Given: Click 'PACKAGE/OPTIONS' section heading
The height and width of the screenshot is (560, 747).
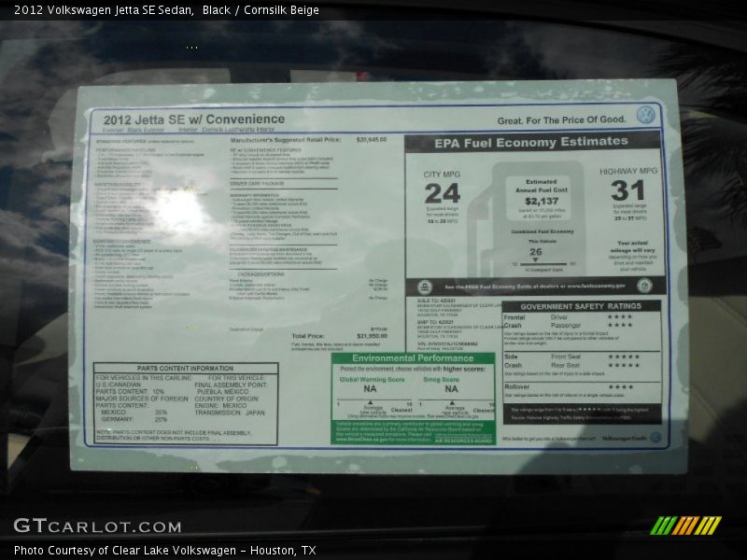Looking at the screenshot, I should click(x=261, y=274).
